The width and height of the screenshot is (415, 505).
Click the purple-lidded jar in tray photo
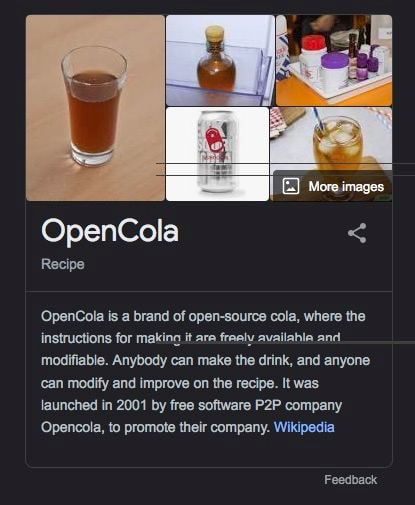point(335,68)
